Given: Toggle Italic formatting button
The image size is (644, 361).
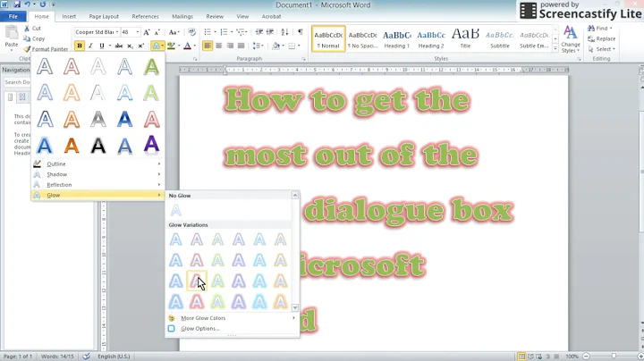Looking at the screenshot, I should pyautogui.click(x=90, y=46).
